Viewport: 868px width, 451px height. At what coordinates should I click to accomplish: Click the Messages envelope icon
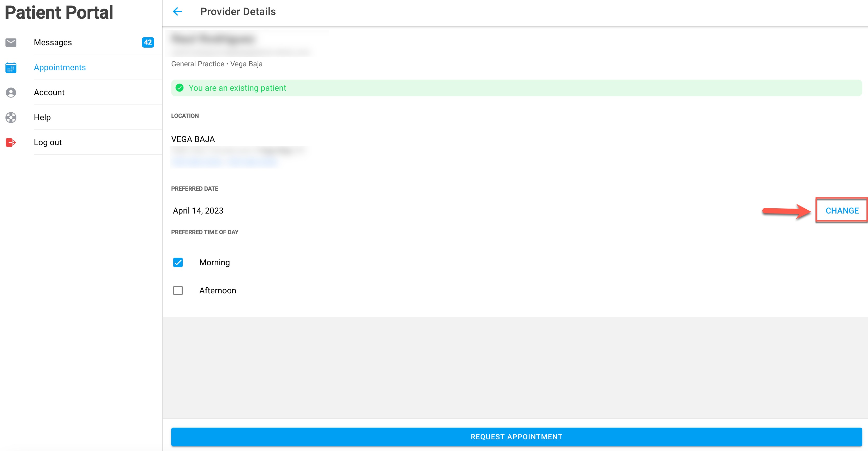[x=11, y=42]
